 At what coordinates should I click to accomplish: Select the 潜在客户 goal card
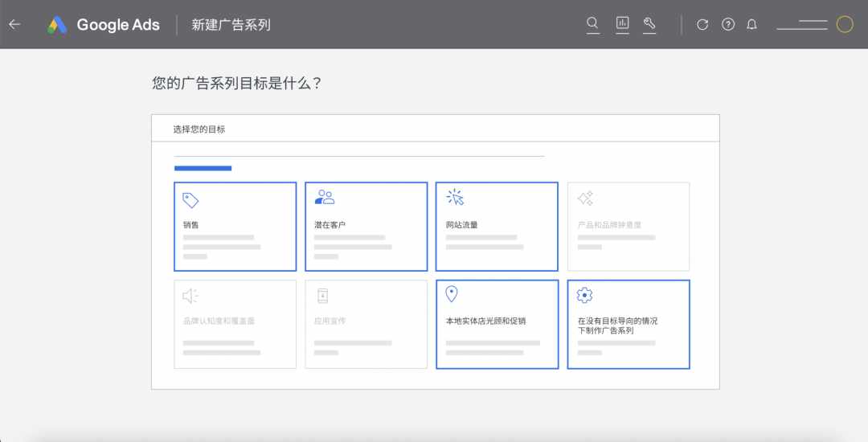point(366,227)
